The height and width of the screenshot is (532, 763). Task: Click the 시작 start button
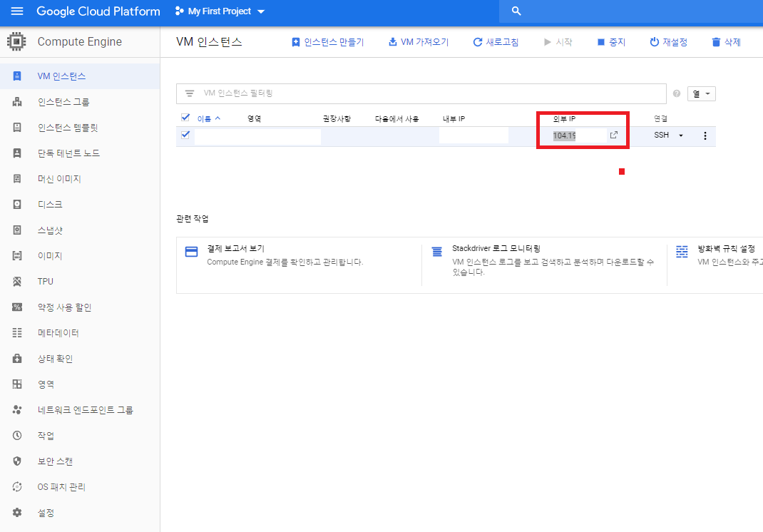(x=558, y=42)
